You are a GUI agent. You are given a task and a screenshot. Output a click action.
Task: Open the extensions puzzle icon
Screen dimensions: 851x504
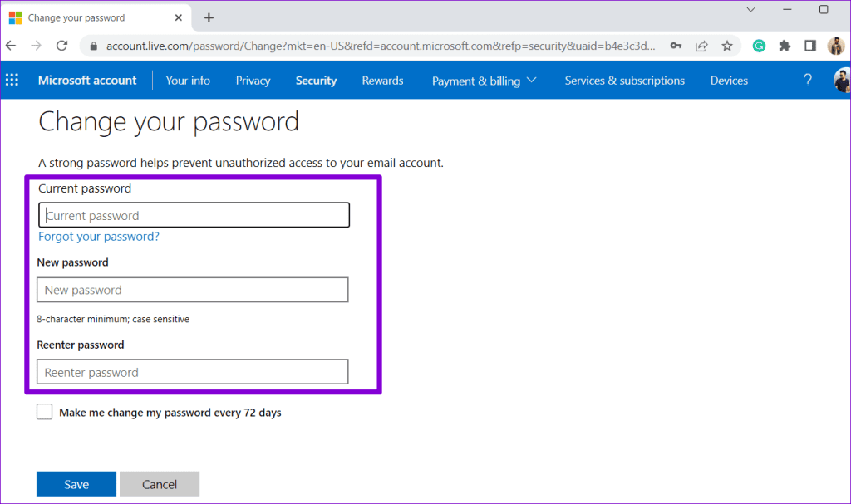point(785,46)
